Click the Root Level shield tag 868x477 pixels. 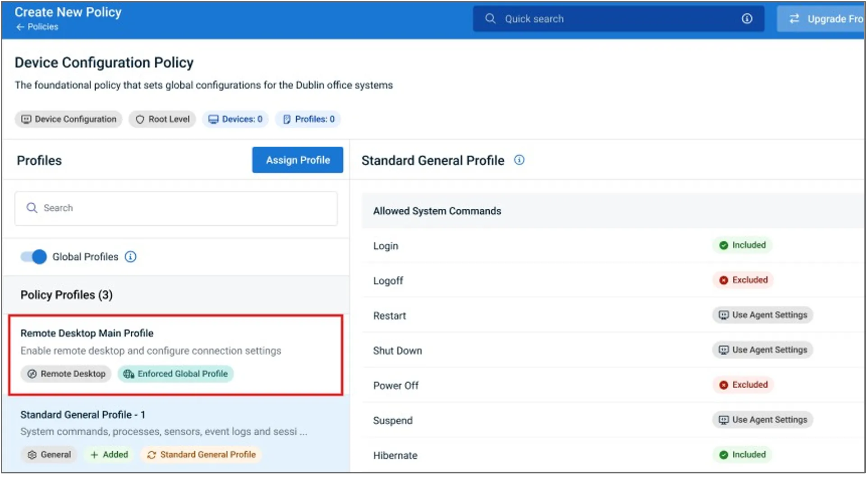[162, 119]
